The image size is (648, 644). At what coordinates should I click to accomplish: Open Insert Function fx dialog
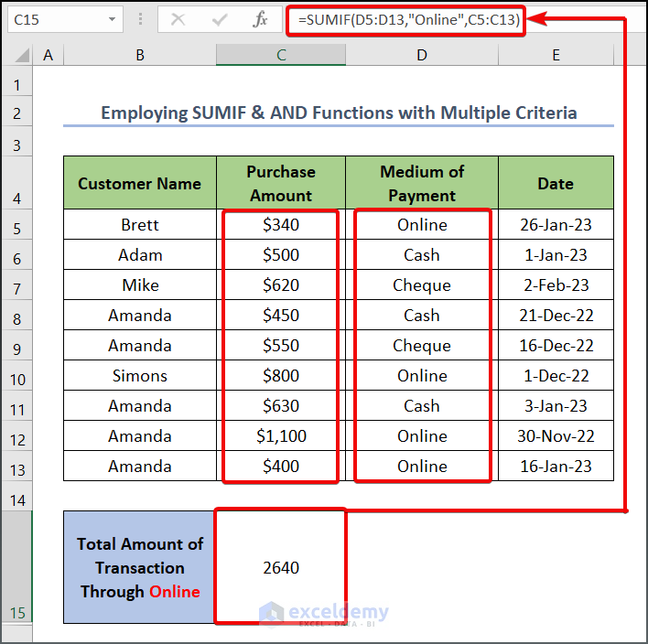(260, 19)
